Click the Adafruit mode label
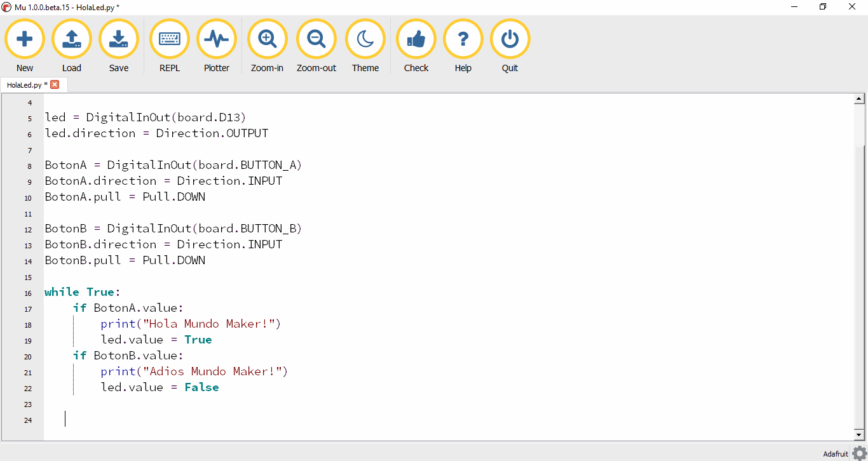Screen dimensions: 868x461 point(835,454)
